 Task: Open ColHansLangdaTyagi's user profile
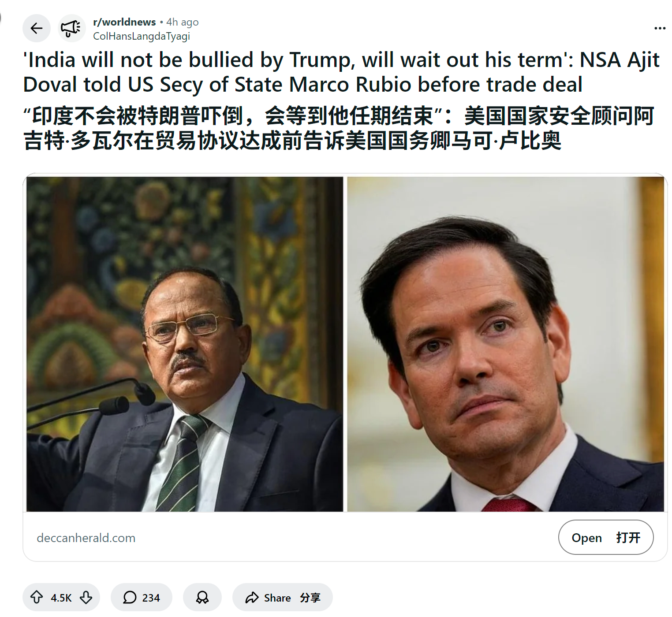coord(141,36)
